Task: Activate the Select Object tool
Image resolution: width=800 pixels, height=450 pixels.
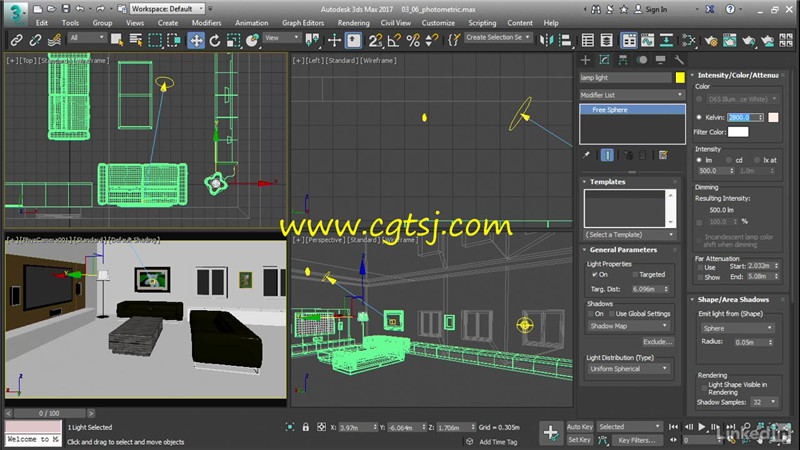Action: 117,40
